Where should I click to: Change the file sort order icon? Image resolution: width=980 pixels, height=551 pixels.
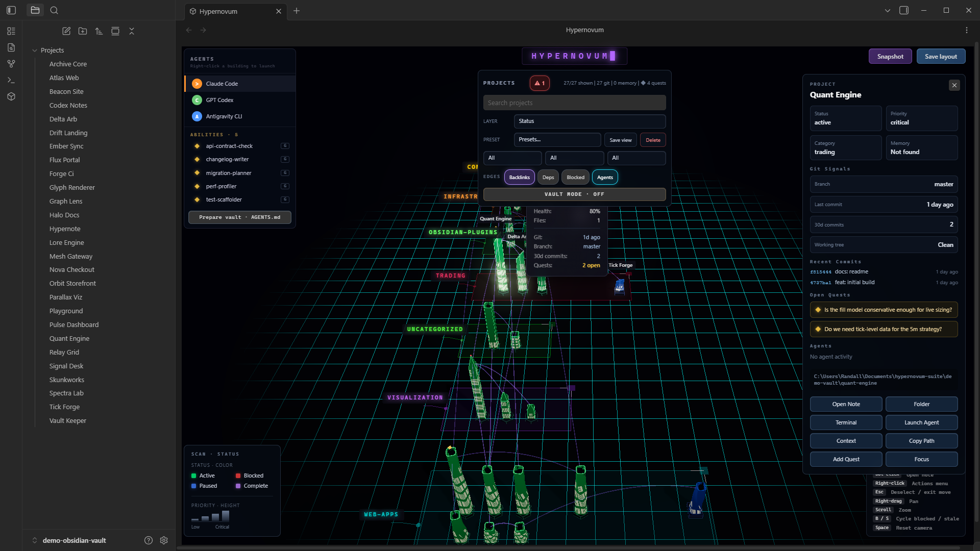(99, 31)
